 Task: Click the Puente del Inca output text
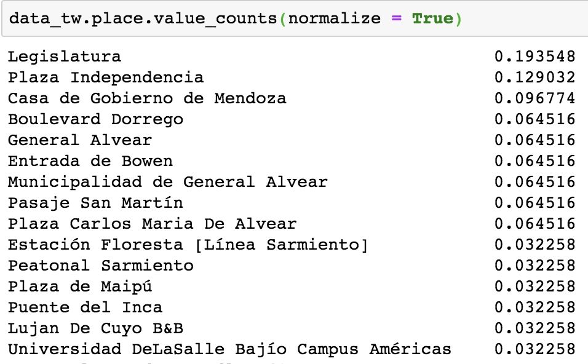click(85, 307)
